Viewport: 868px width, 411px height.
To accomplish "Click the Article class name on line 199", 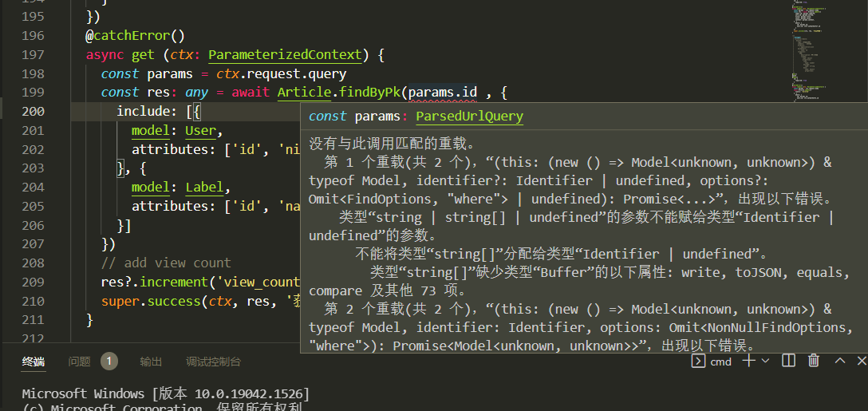I will coord(304,92).
